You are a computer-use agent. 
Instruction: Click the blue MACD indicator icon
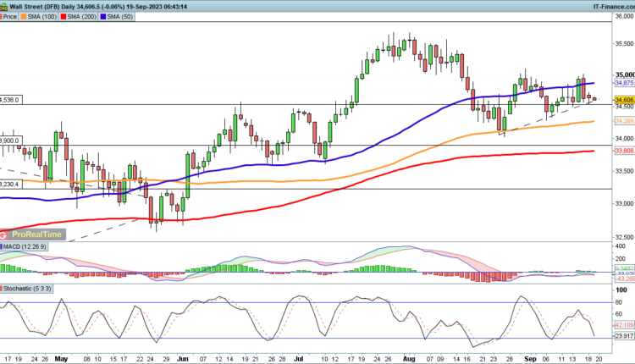coord(3,246)
